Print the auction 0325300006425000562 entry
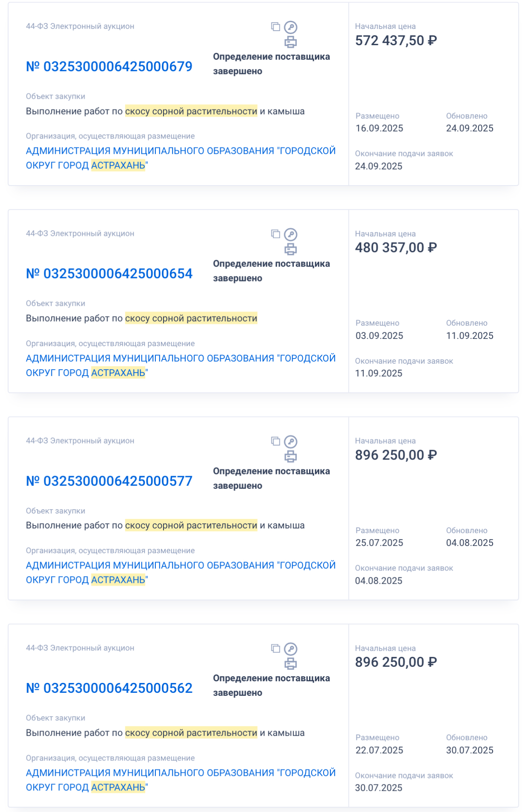The height and width of the screenshot is (812, 525). pyautogui.click(x=290, y=663)
